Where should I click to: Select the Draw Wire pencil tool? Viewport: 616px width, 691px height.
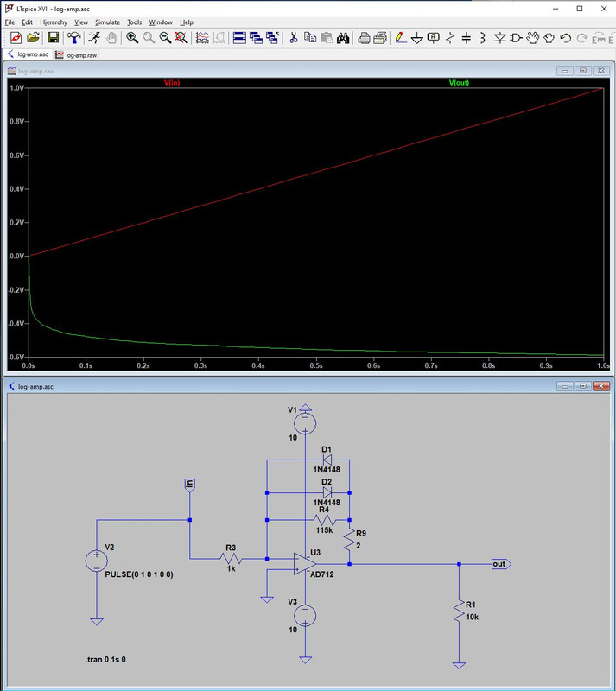pos(400,38)
